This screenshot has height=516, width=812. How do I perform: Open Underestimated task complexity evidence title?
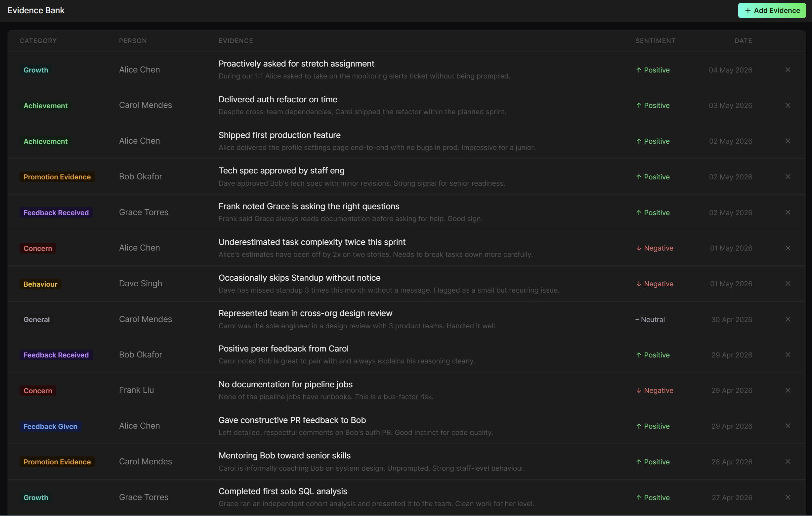tap(312, 242)
